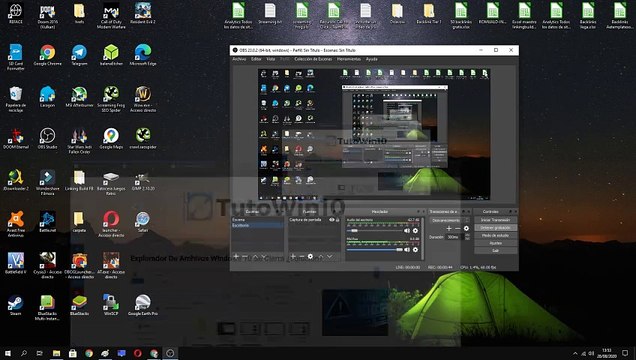This screenshot has width=636, height=360.
Task: Toggle visibility eye of Captura de pantalla
Action: point(331,220)
